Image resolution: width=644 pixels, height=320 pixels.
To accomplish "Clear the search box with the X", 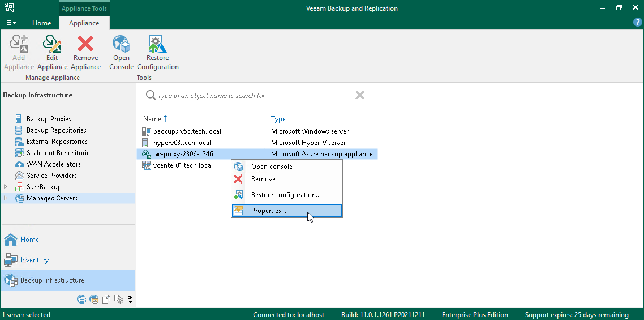I will pos(360,95).
